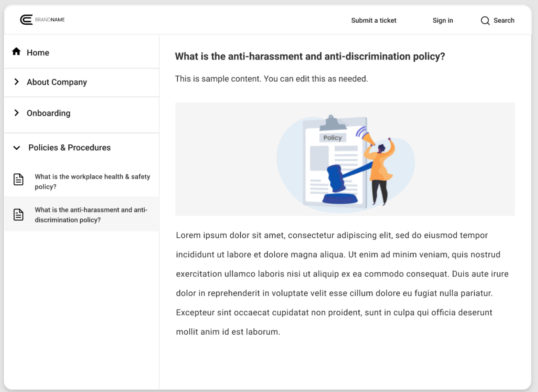Click "This is sample content" text

click(x=271, y=79)
